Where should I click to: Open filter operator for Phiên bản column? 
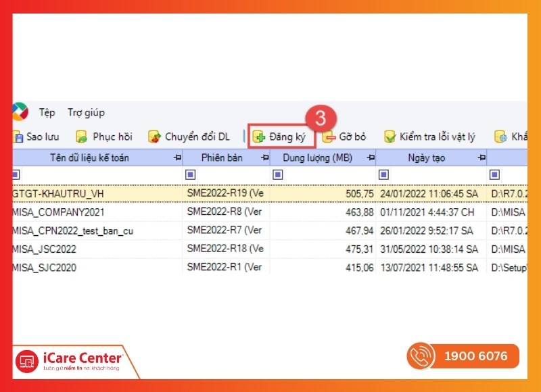coord(191,175)
